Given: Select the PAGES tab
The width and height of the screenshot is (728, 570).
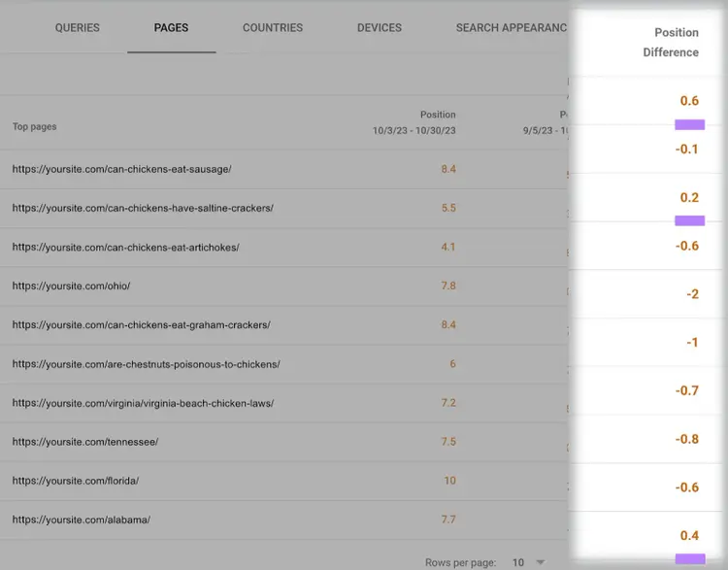Looking at the screenshot, I should (x=171, y=28).
